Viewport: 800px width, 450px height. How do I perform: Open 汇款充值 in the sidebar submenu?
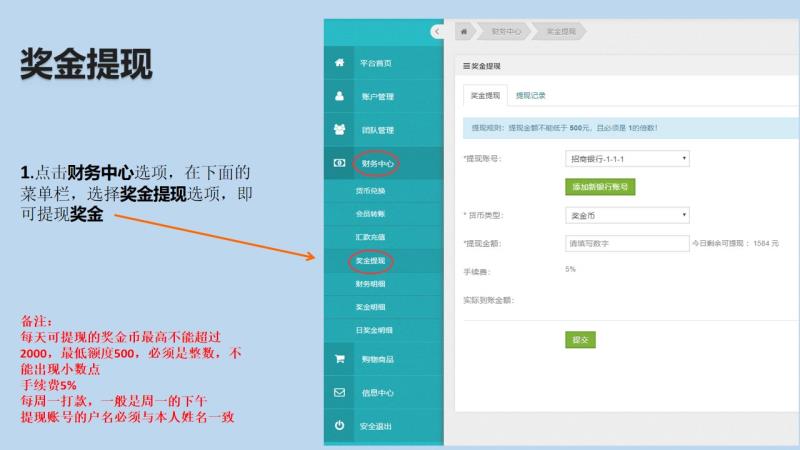click(371, 237)
